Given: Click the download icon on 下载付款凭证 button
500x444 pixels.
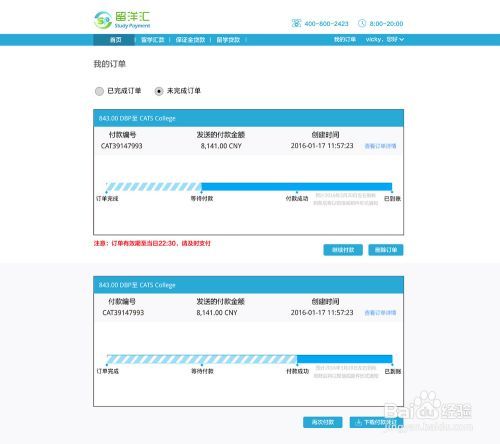Looking at the screenshot, I should coord(359,422).
